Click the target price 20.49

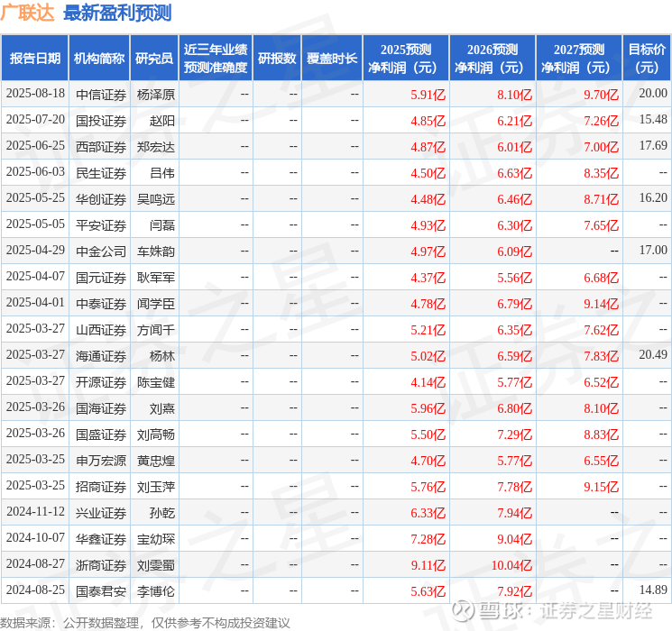(x=653, y=354)
